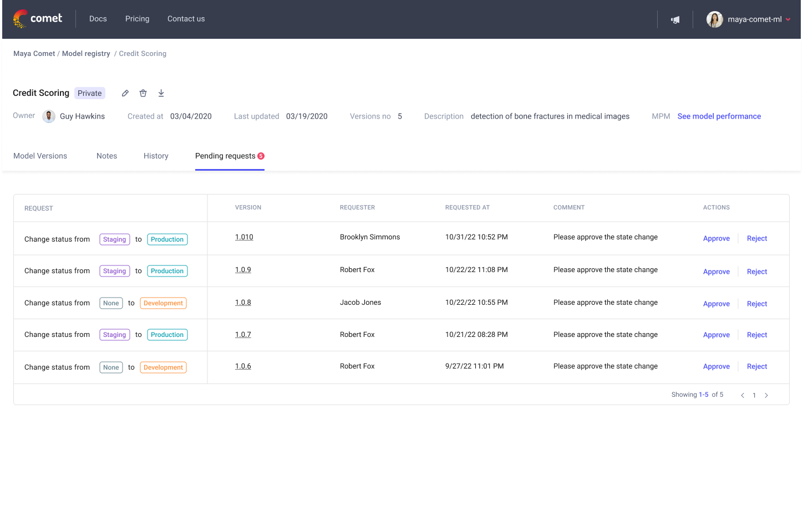Screen dimensions: 803x532
Task: Go to previous page with left chevron
Action: click(x=743, y=395)
